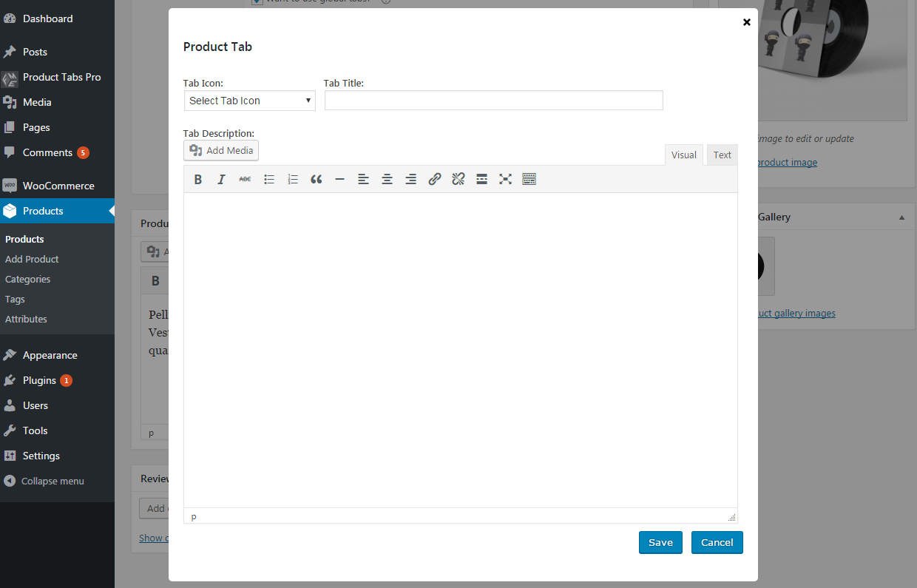Screen dimensions: 917x588
Task: Click the vinyl record product image thumbnail
Action: 832,59
